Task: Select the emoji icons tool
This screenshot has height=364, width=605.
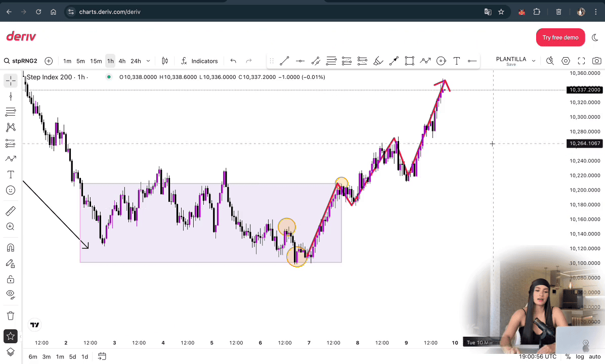Action: tap(11, 190)
